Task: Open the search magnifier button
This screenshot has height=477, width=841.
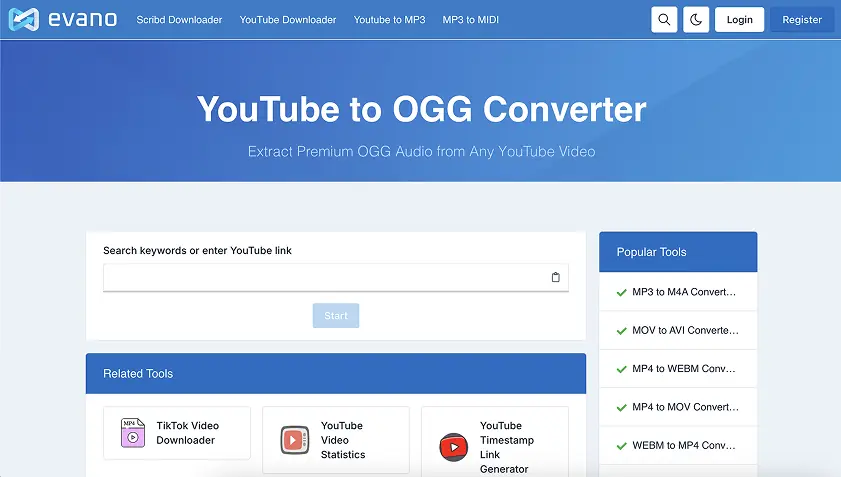Action: pyautogui.click(x=664, y=20)
